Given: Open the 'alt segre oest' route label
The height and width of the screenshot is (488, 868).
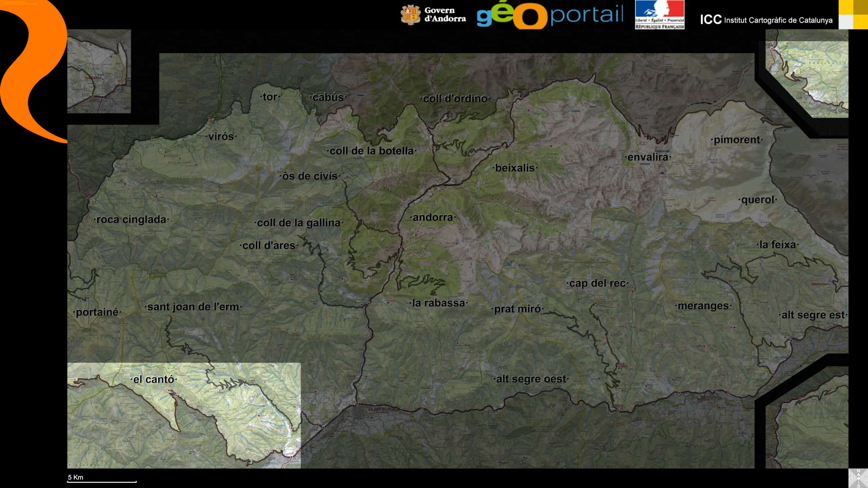Looking at the screenshot, I should (x=531, y=379).
